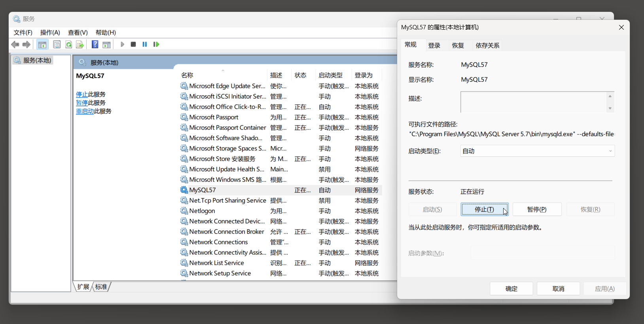Select the Microsoft Office Click-to-Run row
The height and width of the screenshot is (324, 644).
(x=281, y=107)
